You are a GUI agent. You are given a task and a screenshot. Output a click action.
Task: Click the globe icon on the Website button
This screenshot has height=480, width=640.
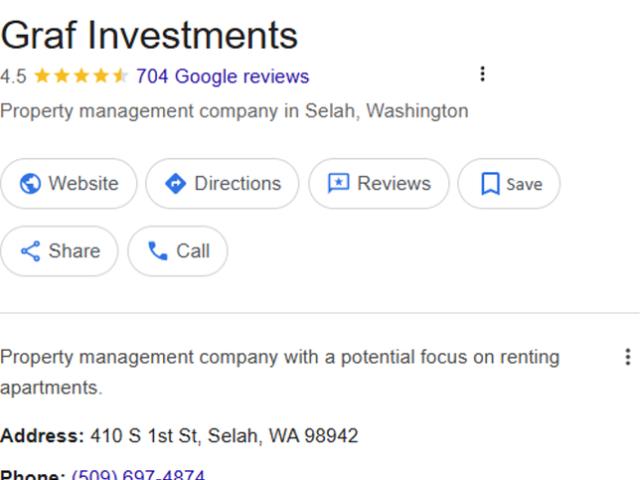coord(31,184)
